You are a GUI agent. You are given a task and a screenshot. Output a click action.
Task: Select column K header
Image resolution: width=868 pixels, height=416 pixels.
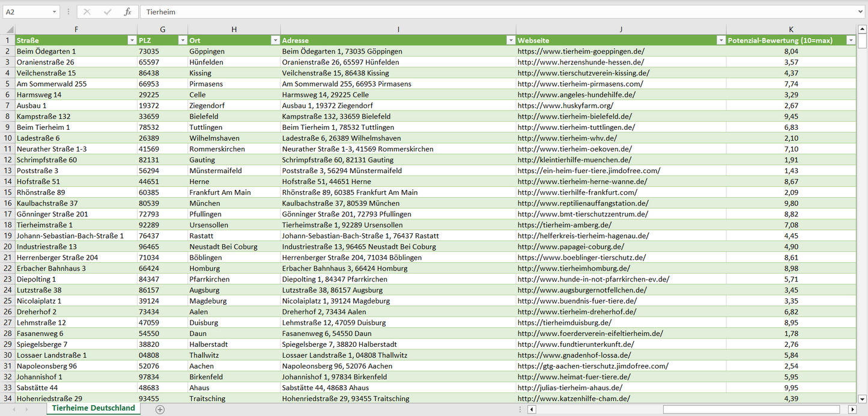coord(791,29)
